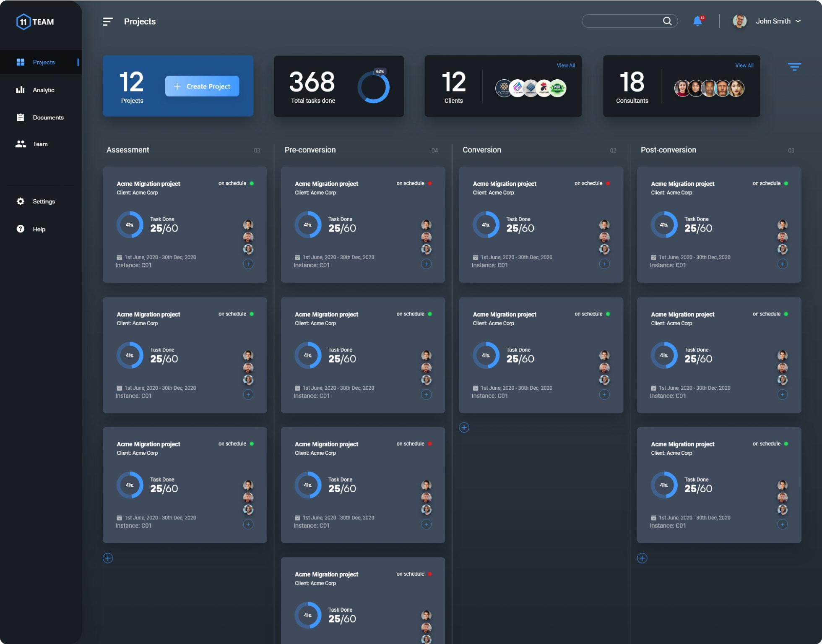This screenshot has width=822, height=644.
Task: Add card below Conversion column
Action: (464, 428)
